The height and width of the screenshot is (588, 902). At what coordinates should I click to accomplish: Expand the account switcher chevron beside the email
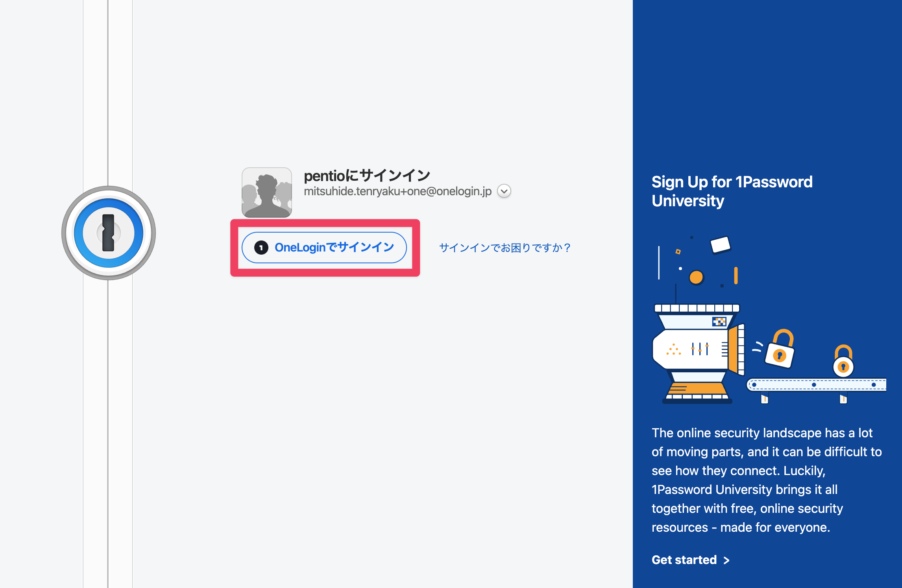coord(504,191)
